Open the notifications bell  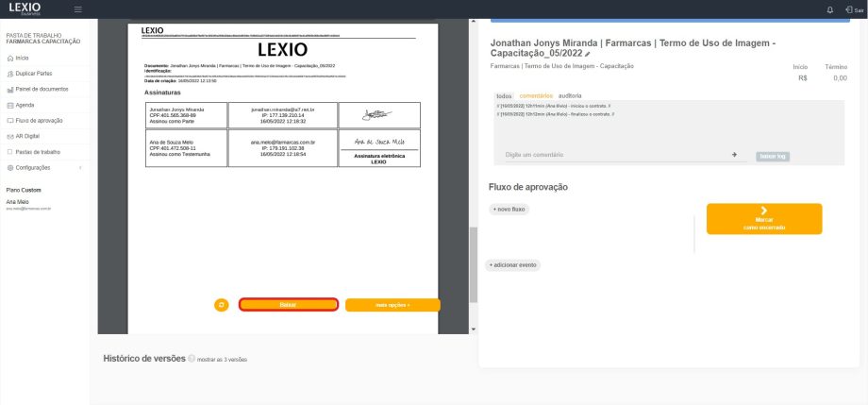click(829, 9)
